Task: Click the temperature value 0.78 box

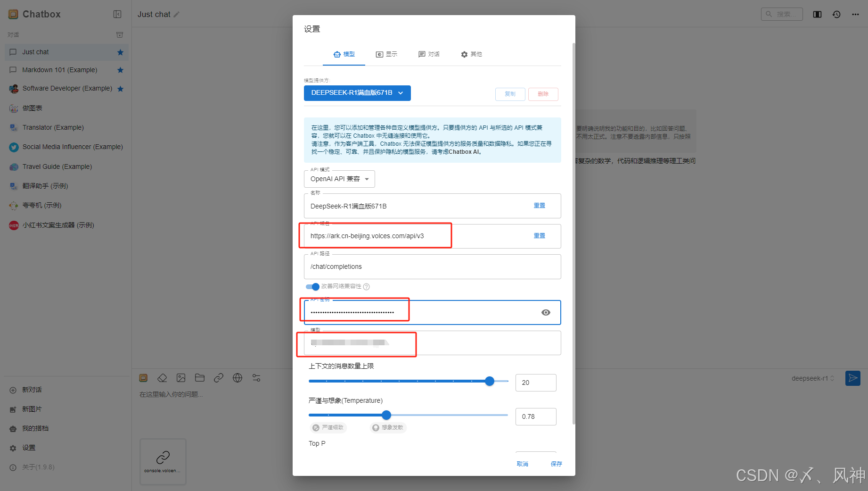Action: 536,416
